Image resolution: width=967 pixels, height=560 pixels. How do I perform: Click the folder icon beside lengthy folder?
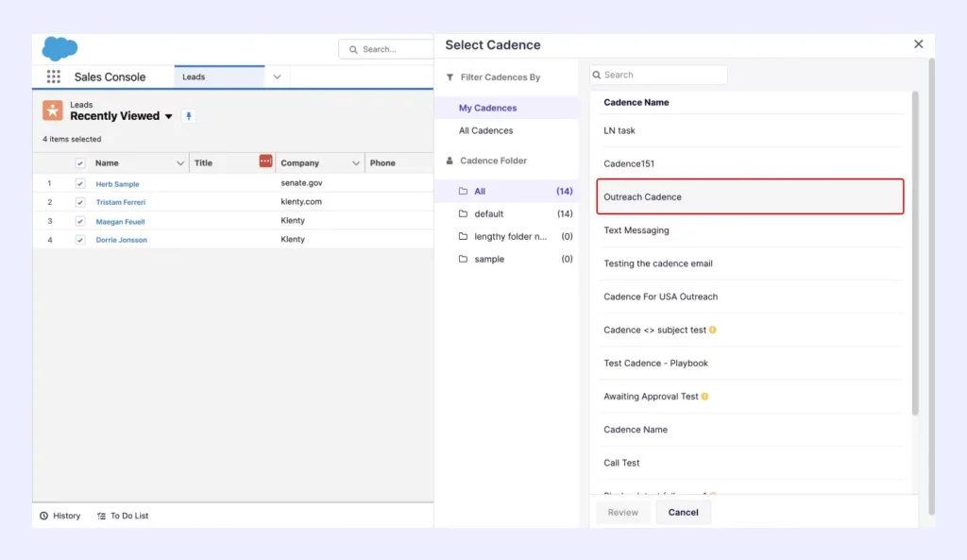pyautogui.click(x=463, y=236)
